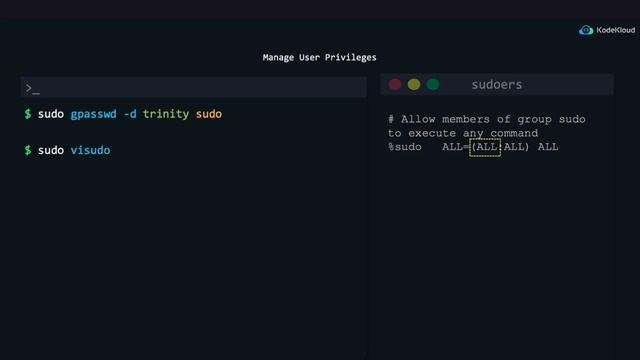
Task: Click the dotted-highlighted (ALL box
Action: (x=485, y=147)
